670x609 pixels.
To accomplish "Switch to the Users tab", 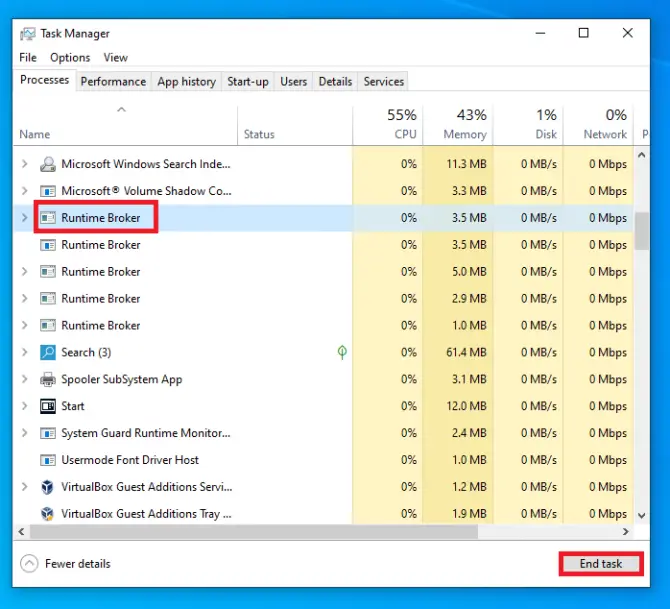I will pyautogui.click(x=294, y=82).
